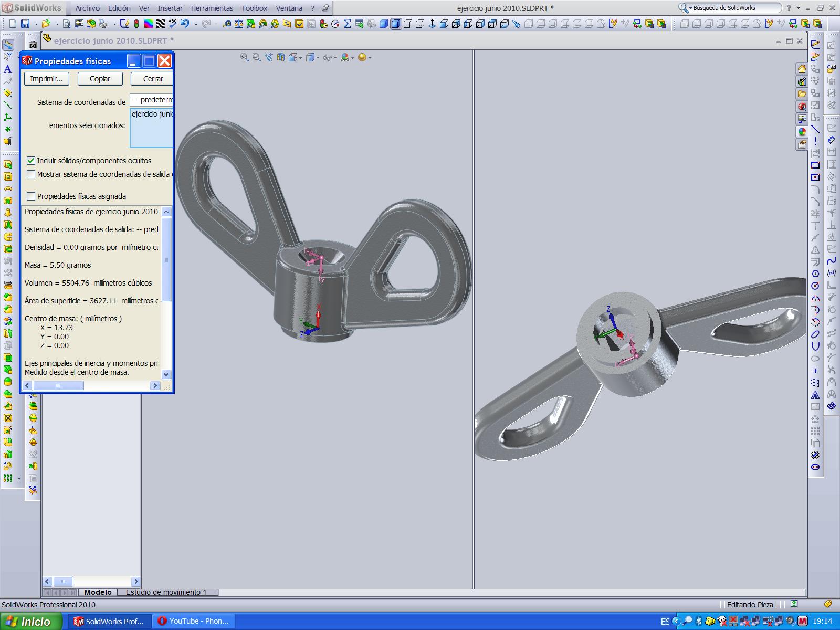Click the 'X = 13.73' center of mass value
Screen dimensions: 840x630
(56, 328)
